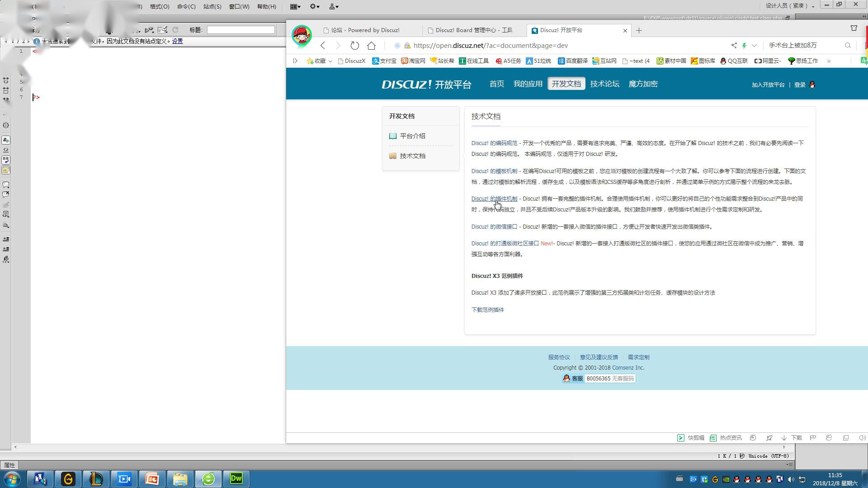Switch to the Discuz! Board 管理中心 tab

(x=470, y=30)
